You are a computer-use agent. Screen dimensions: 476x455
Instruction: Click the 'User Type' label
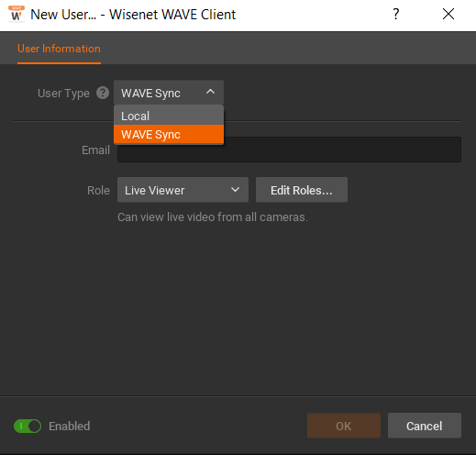(x=63, y=94)
